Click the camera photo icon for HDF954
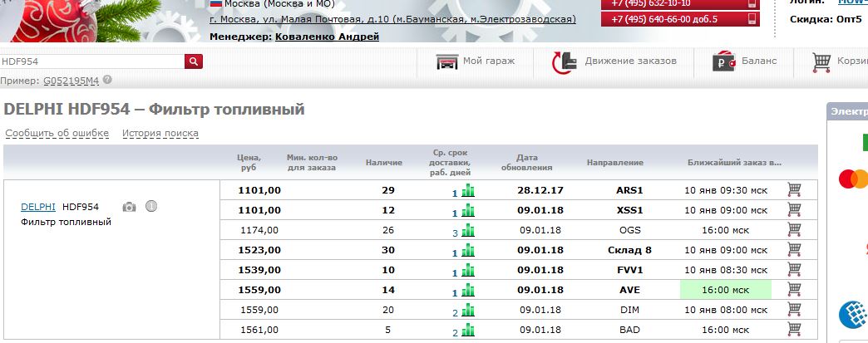Screen dimensions: 868x343 point(129,207)
